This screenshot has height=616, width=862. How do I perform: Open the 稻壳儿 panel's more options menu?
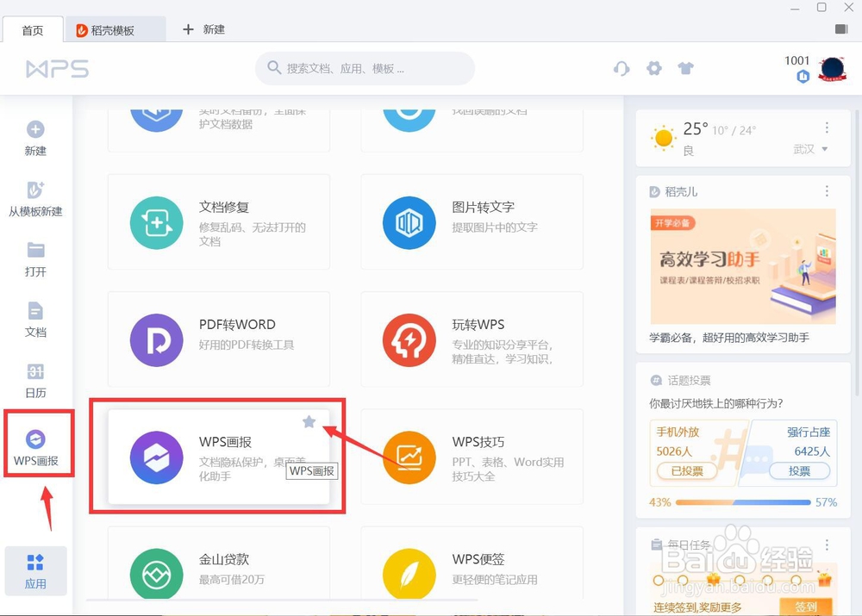pyautogui.click(x=827, y=190)
